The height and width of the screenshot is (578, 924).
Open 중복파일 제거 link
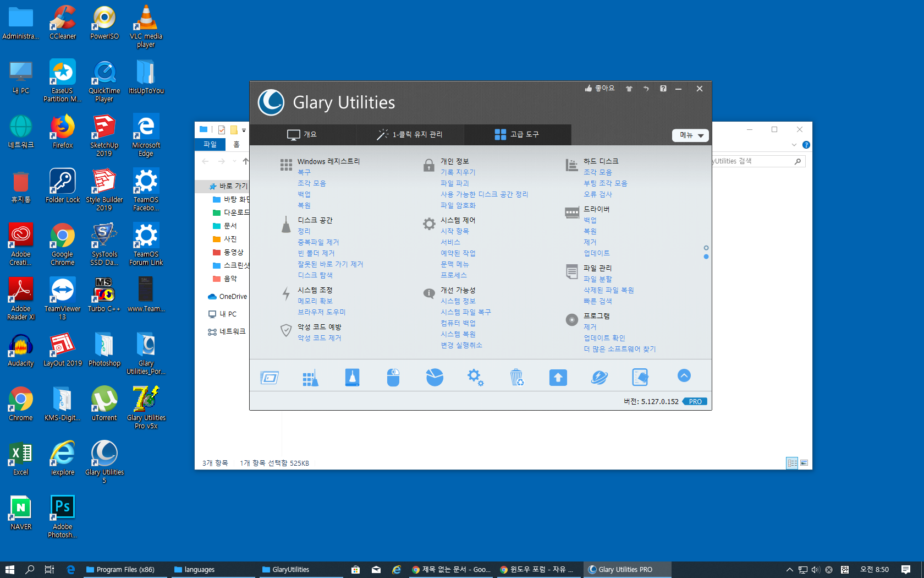[318, 242]
